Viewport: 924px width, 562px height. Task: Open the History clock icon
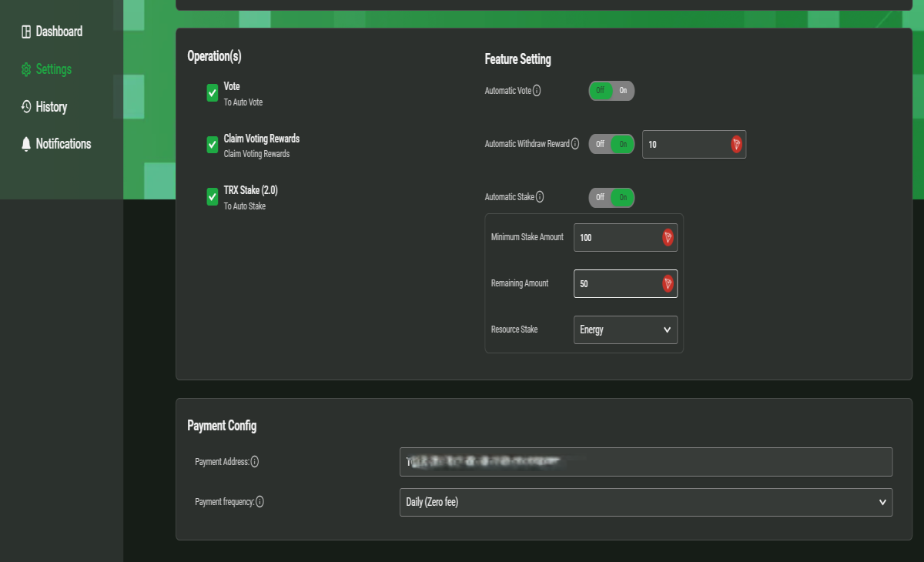[x=26, y=107]
